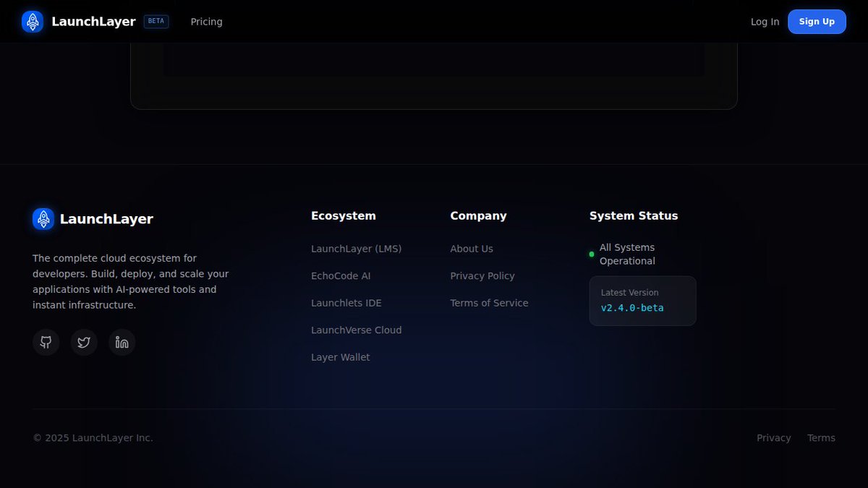
Task: Open the Pricing page from the navigation
Action: [x=206, y=22]
